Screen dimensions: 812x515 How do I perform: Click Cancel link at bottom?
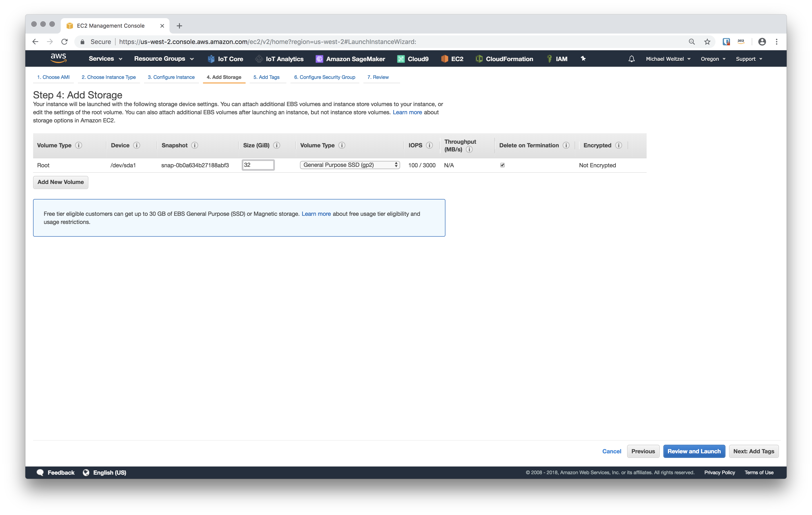click(611, 451)
